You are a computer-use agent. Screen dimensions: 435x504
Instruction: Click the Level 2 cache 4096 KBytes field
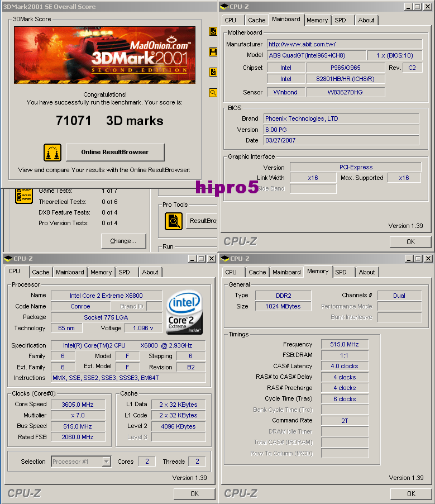(178, 426)
